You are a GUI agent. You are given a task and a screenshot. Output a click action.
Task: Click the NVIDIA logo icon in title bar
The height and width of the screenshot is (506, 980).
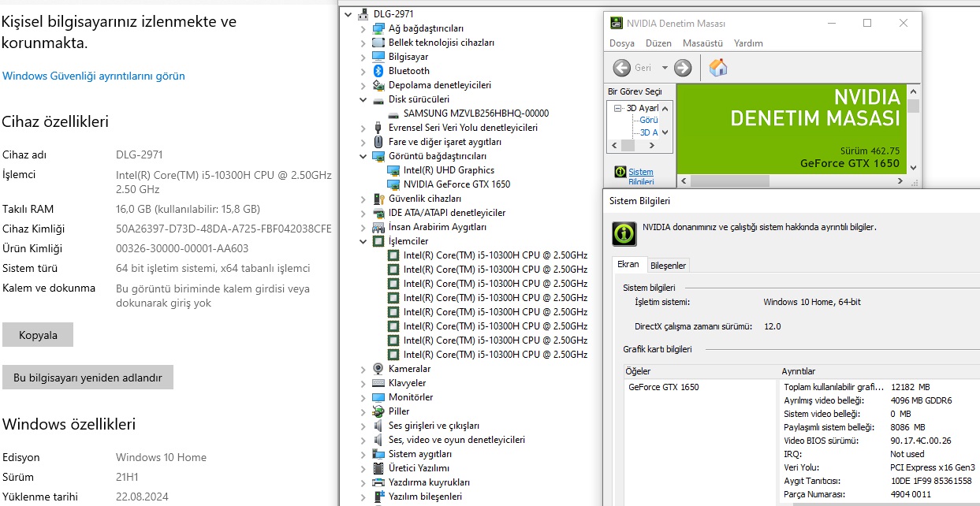pos(617,23)
